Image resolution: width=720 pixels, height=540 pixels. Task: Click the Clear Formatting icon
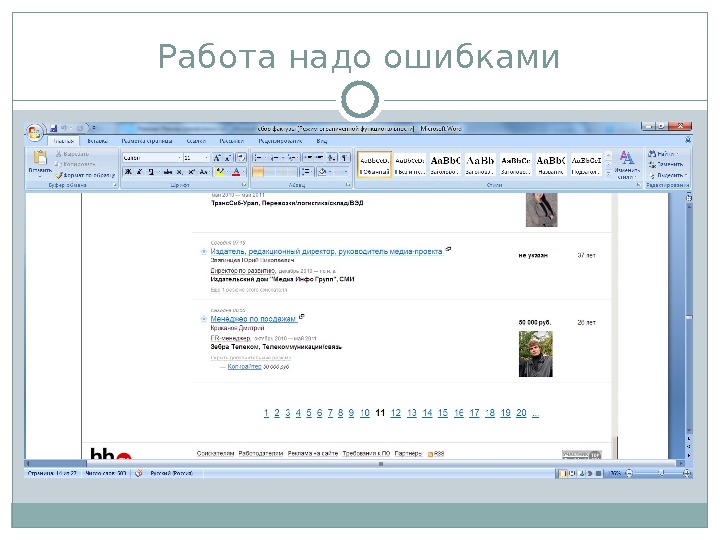pyautogui.click(x=241, y=158)
